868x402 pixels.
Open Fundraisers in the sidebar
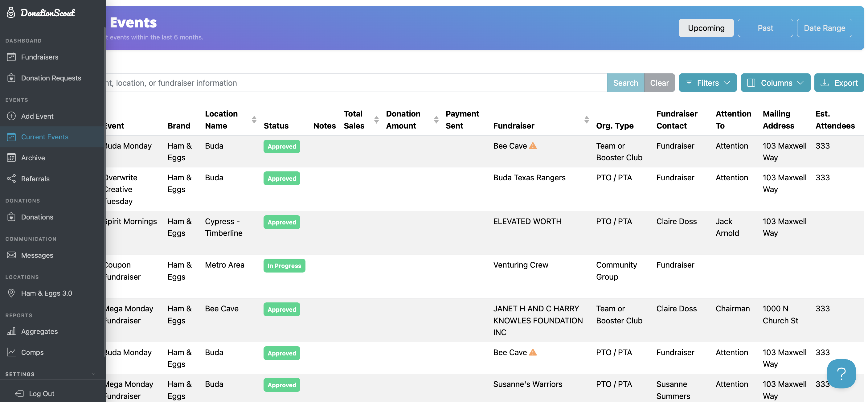(x=40, y=57)
